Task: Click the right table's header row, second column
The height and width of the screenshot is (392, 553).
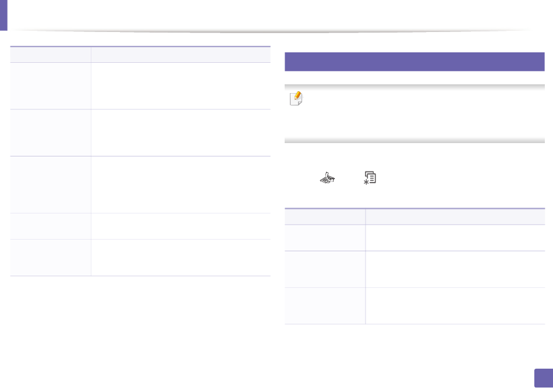Action: tap(455, 217)
